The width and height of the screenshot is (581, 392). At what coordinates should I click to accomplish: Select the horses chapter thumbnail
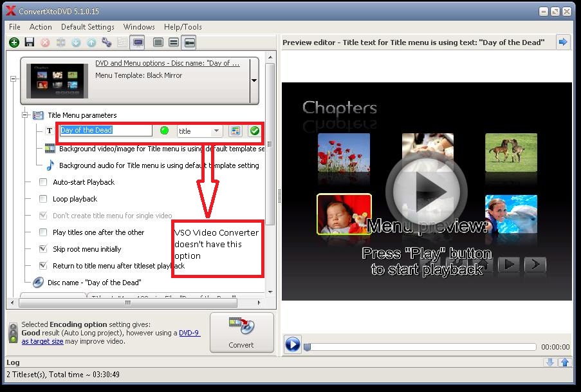pyautogui.click(x=511, y=153)
